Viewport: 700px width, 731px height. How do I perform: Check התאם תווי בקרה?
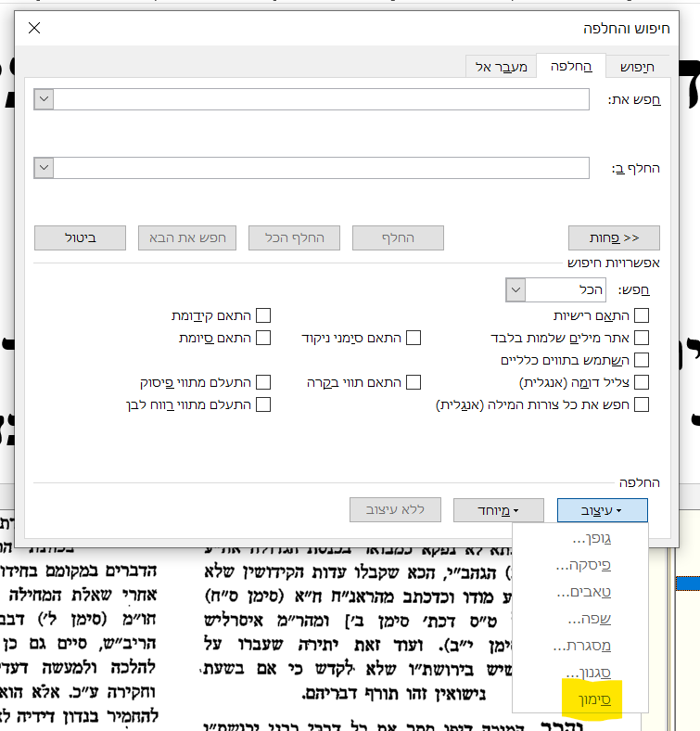click(x=414, y=382)
